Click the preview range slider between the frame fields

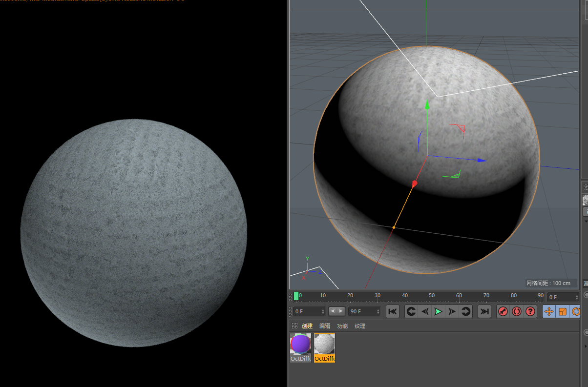[336, 311]
